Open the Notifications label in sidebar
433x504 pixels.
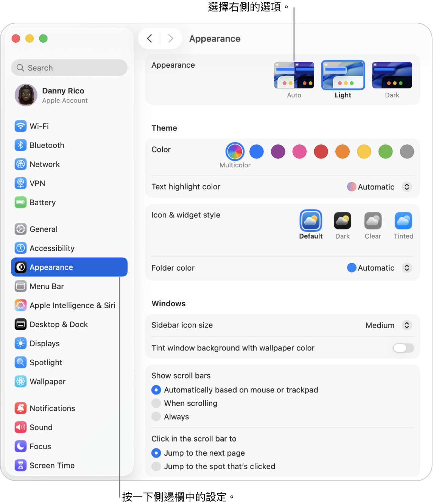[x=52, y=408]
